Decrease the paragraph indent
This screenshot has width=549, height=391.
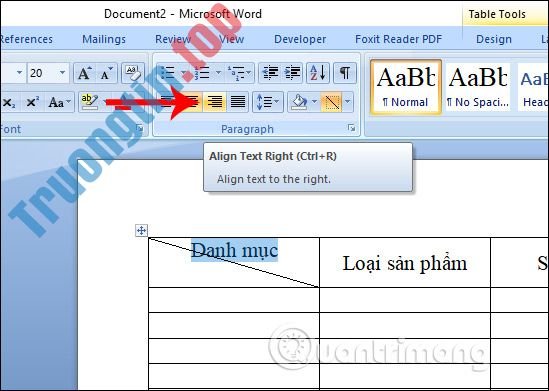tap(270, 73)
